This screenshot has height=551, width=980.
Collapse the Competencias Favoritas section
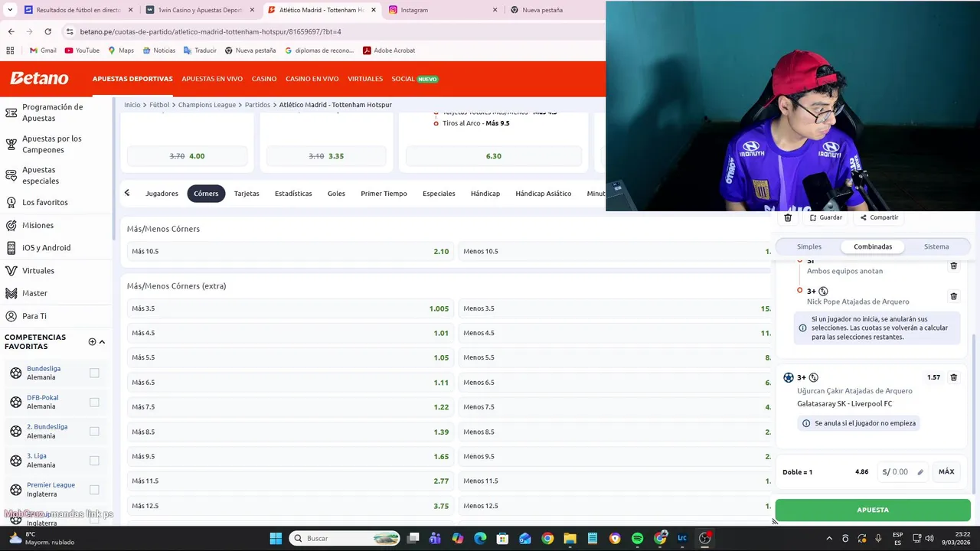click(102, 342)
